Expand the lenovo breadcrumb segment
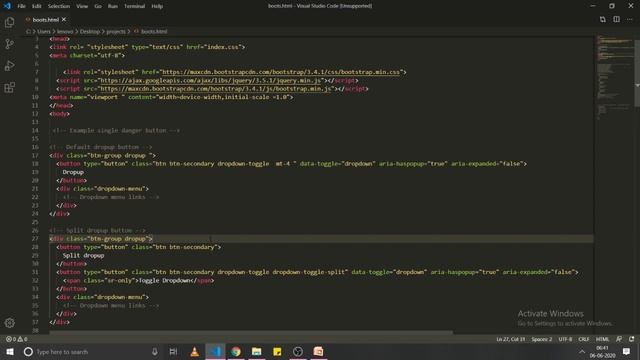The height and width of the screenshot is (360, 640). tap(65, 31)
